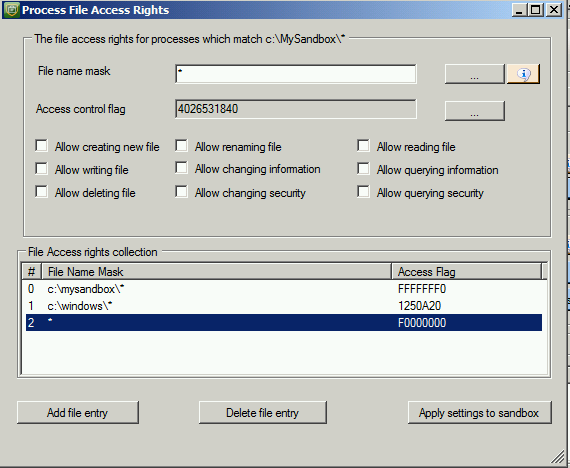570x468 pixels.
Task: Click the Access Flag column header
Action: (x=466, y=272)
